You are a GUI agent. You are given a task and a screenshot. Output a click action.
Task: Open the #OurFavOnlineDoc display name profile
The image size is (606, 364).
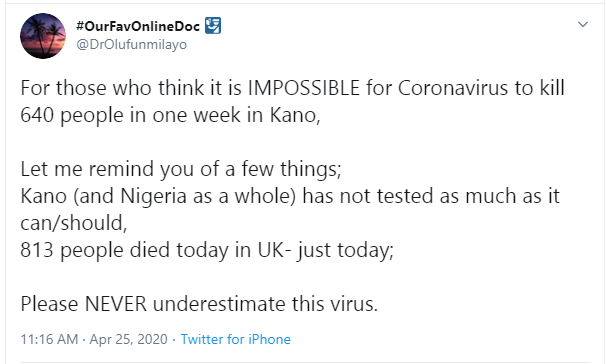click(138, 26)
